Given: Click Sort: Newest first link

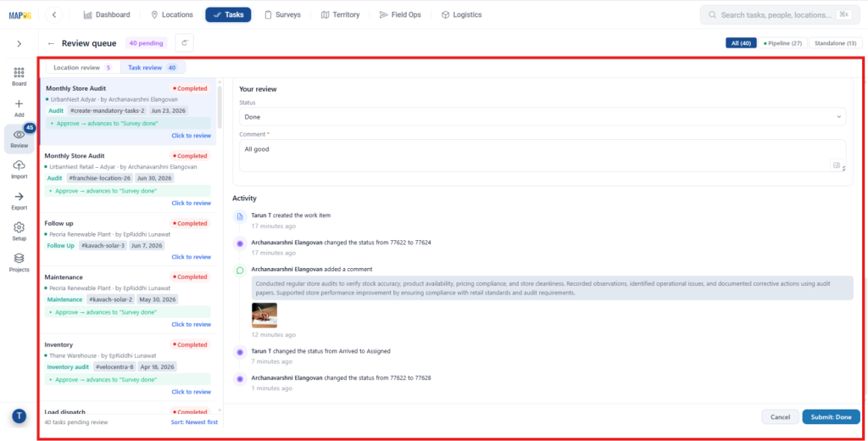Looking at the screenshot, I should point(194,422).
